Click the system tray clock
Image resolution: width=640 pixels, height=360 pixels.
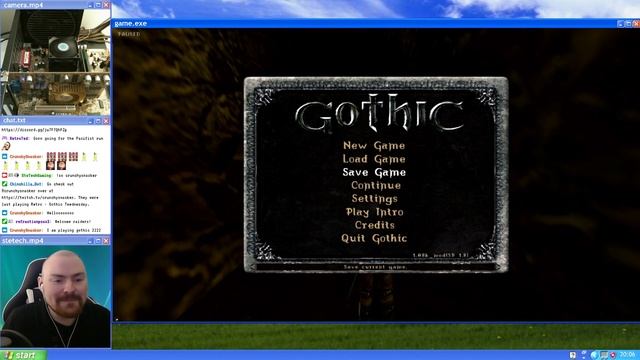(628, 355)
